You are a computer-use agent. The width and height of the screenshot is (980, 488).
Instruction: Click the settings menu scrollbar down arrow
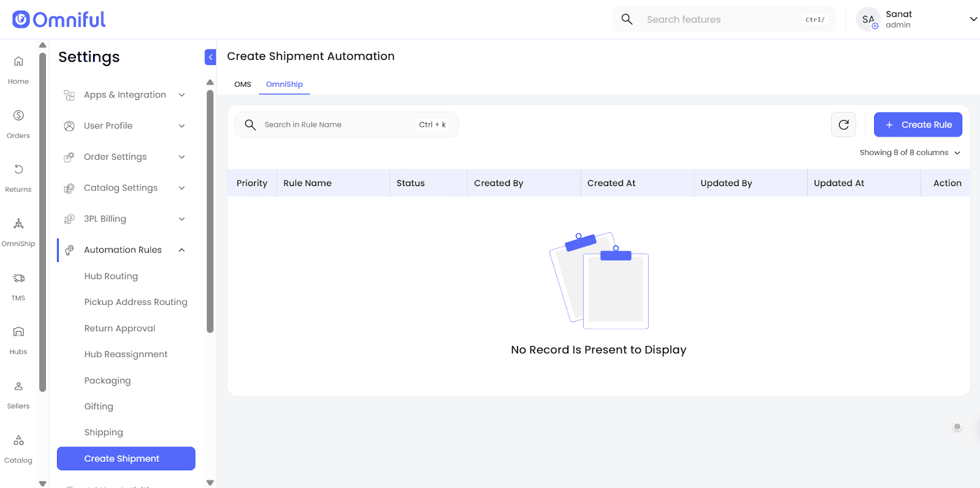pyautogui.click(x=210, y=482)
